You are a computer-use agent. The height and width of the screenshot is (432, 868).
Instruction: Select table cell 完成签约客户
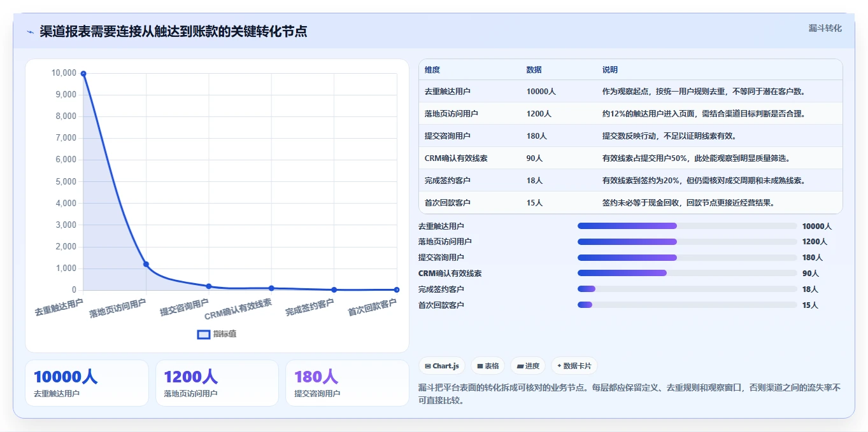coord(448,181)
